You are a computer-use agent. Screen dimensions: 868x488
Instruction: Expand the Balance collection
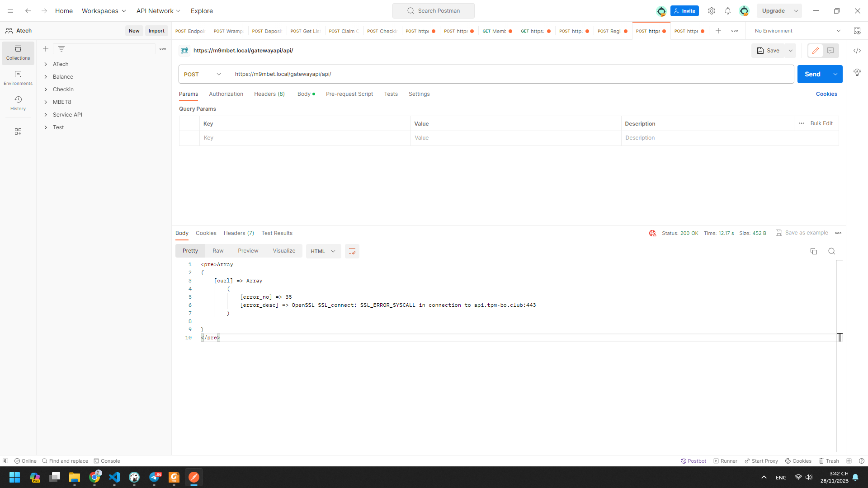point(46,77)
